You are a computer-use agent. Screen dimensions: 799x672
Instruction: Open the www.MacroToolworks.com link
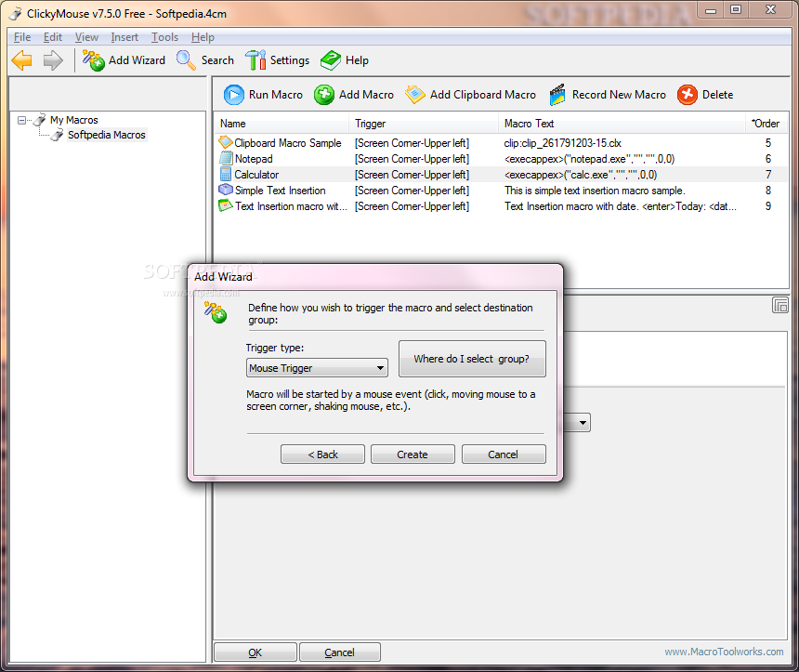point(724,652)
